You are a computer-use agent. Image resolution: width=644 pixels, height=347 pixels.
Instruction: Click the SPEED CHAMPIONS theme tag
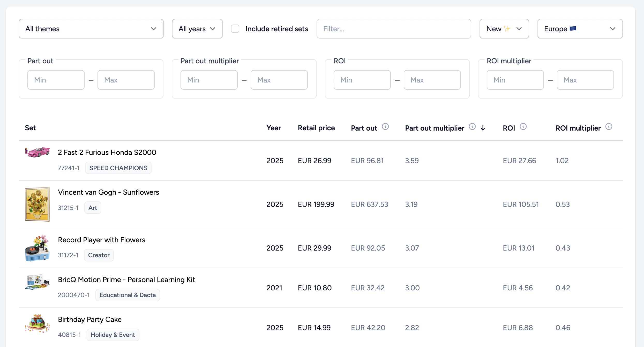[118, 168]
